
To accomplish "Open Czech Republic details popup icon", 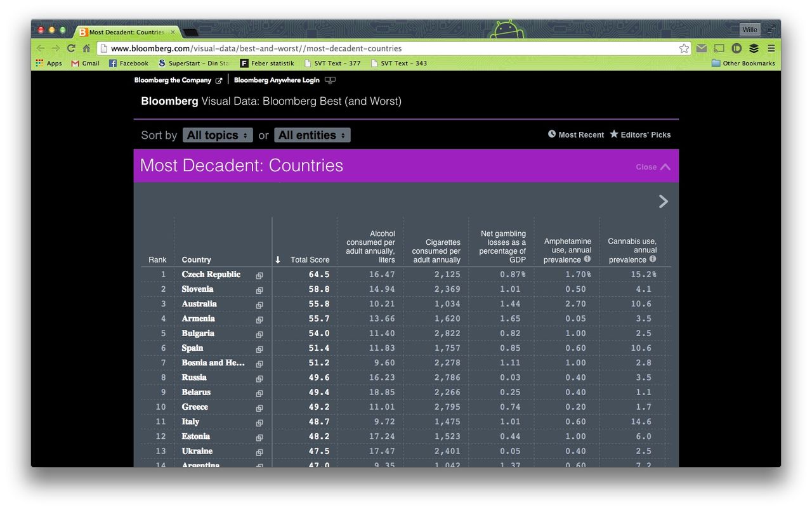I will [x=259, y=276].
